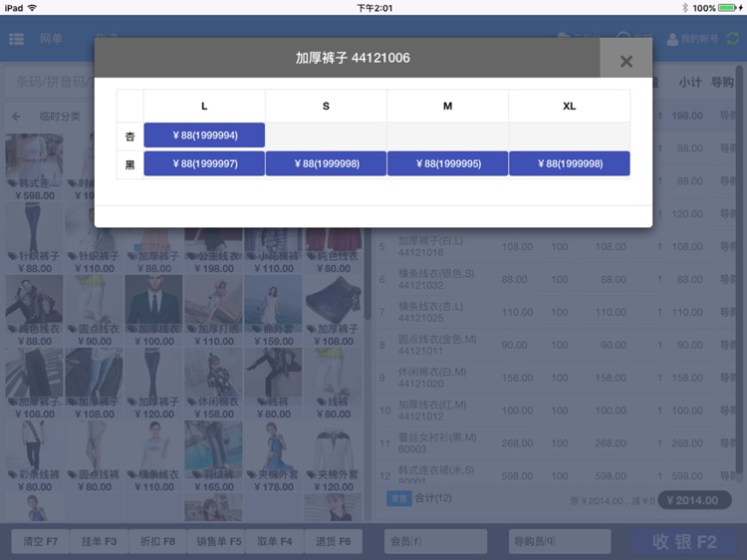Select 横条线衣 ¥110.00 product

153,456
